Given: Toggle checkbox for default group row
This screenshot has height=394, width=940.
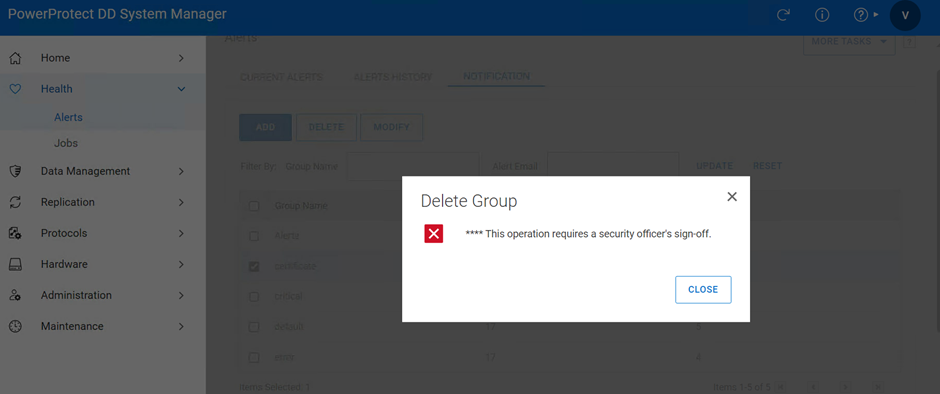Looking at the screenshot, I should pos(254,327).
